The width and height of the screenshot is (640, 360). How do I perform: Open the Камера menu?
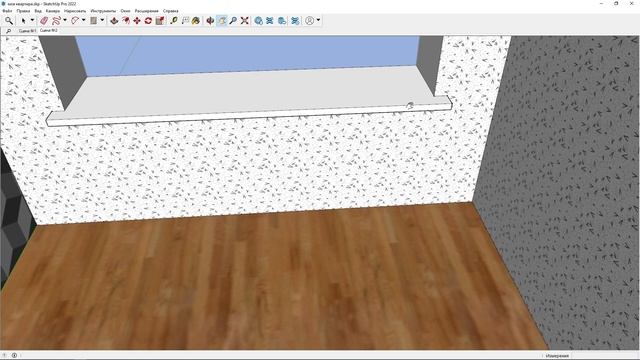click(x=53, y=11)
